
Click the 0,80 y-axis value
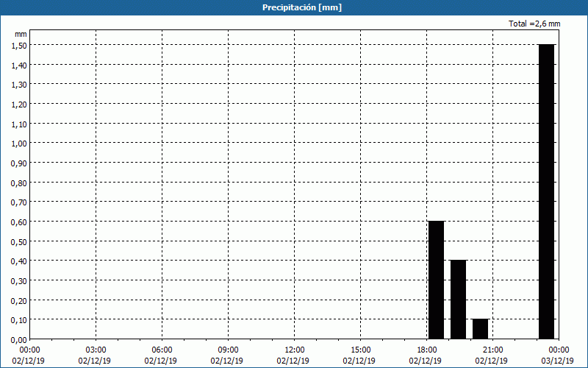pyautogui.click(x=19, y=183)
